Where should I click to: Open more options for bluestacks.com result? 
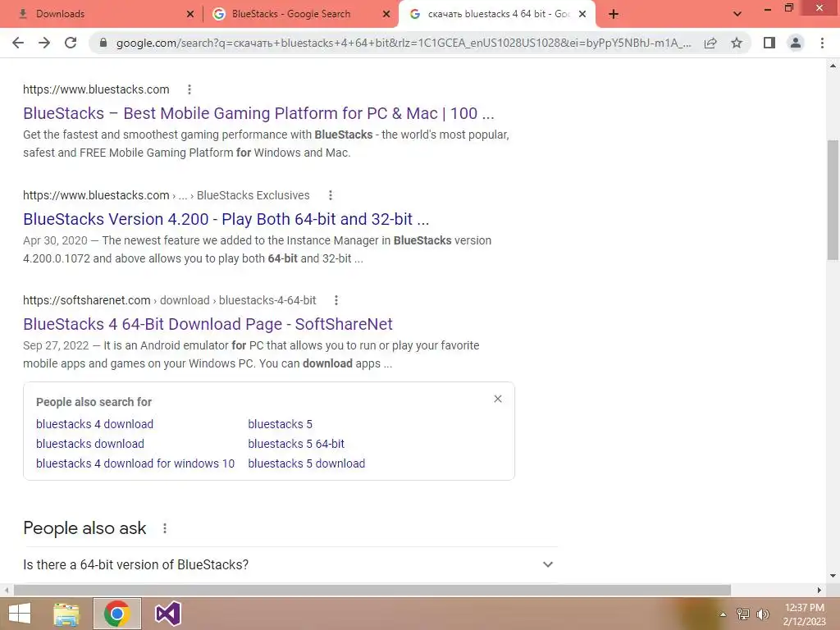pos(189,89)
